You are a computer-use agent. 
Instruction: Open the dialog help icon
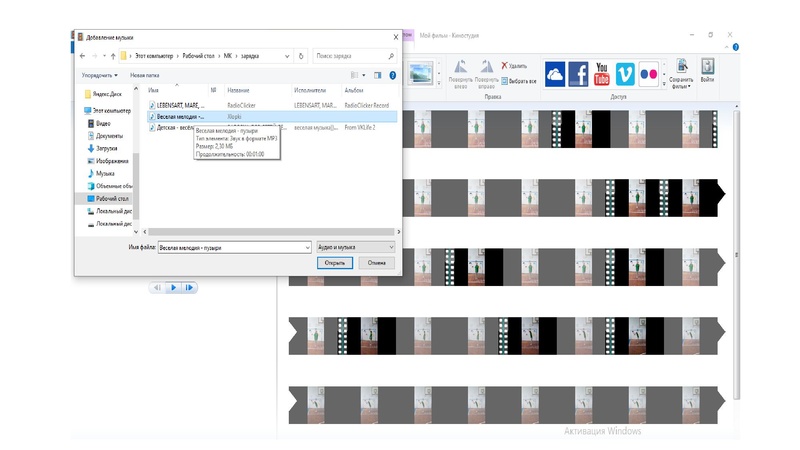click(x=392, y=75)
